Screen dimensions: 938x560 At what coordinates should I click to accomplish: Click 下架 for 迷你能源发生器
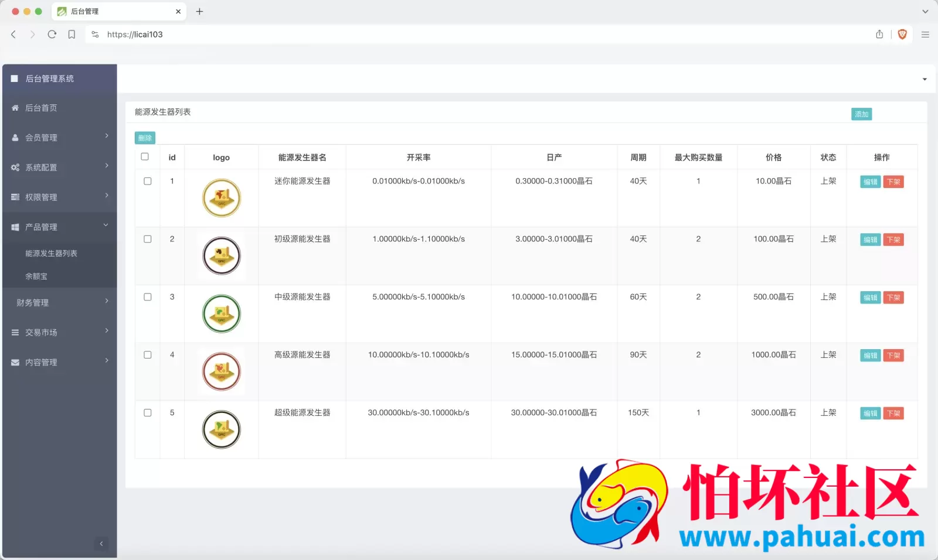click(x=893, y=182)
